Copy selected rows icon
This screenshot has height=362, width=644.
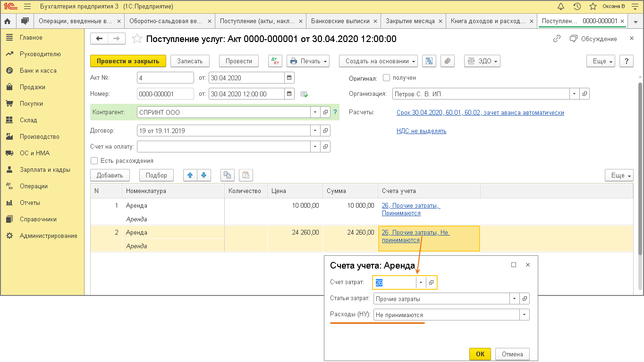228,175
